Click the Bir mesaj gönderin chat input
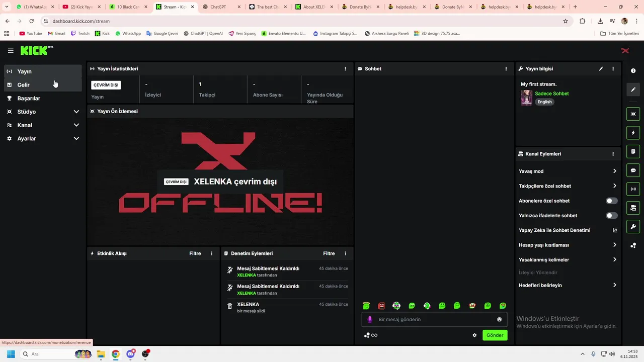 tap(434, 319)
